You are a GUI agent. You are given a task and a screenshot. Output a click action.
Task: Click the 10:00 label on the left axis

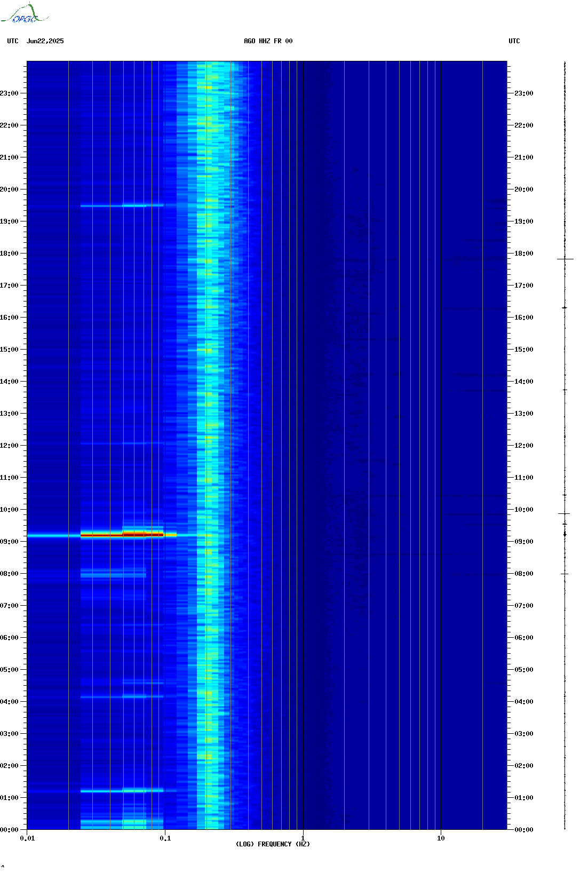pos(9,510)
